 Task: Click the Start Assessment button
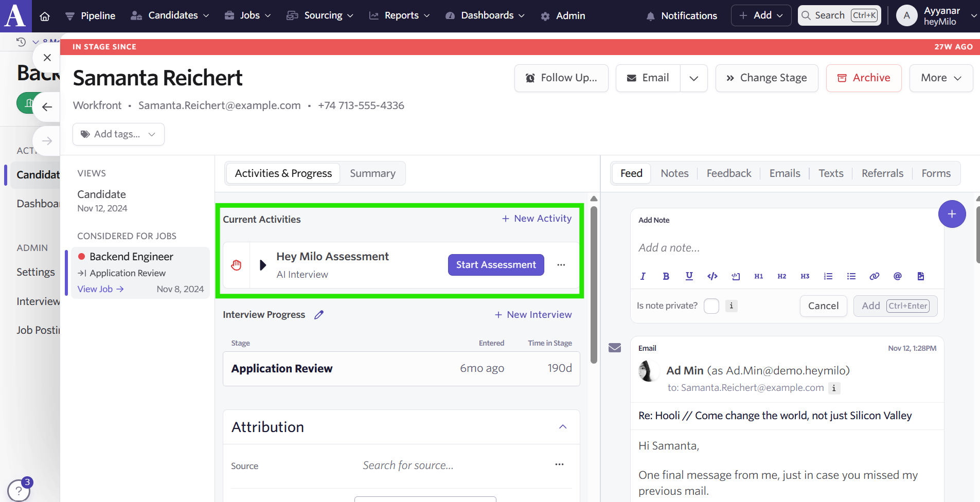pos(495,265)
